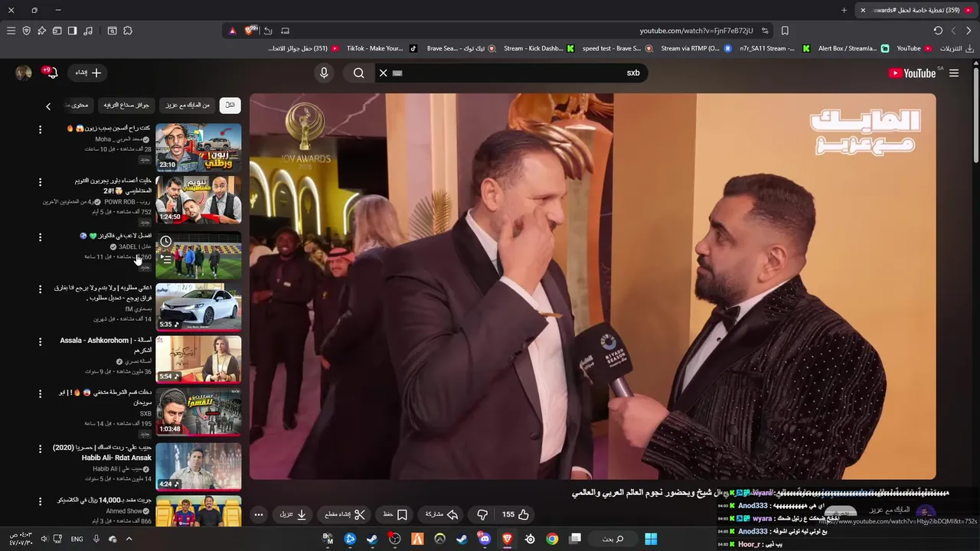
Task: Open the 23:10 video thumbnail
Action: (198, 148)
